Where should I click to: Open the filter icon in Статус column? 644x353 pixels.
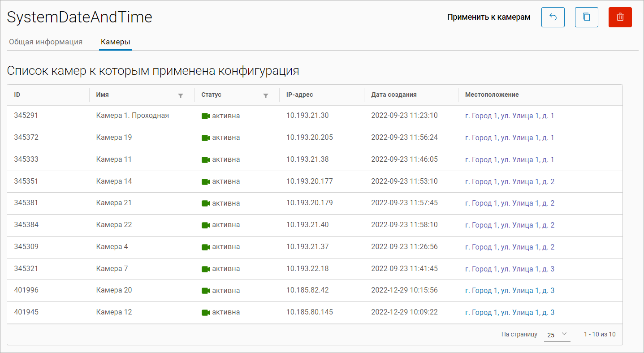coord(266,95)
